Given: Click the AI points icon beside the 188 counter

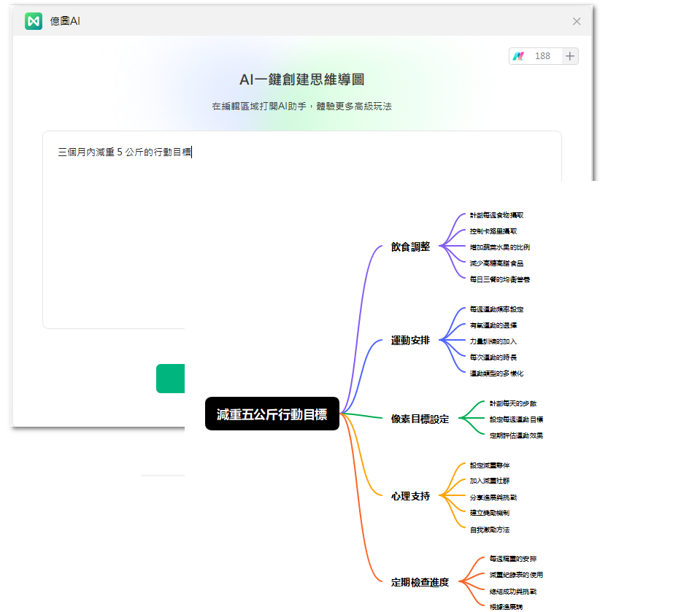Looking at the screenshot, I should [520, 55].
